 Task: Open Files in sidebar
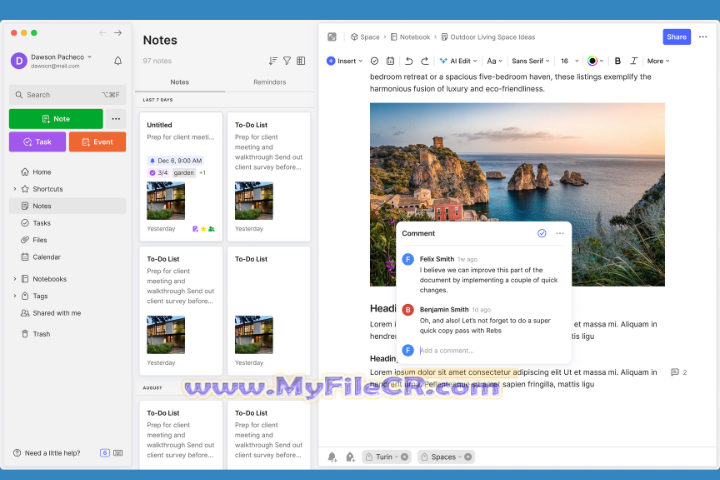coord(67,240)
